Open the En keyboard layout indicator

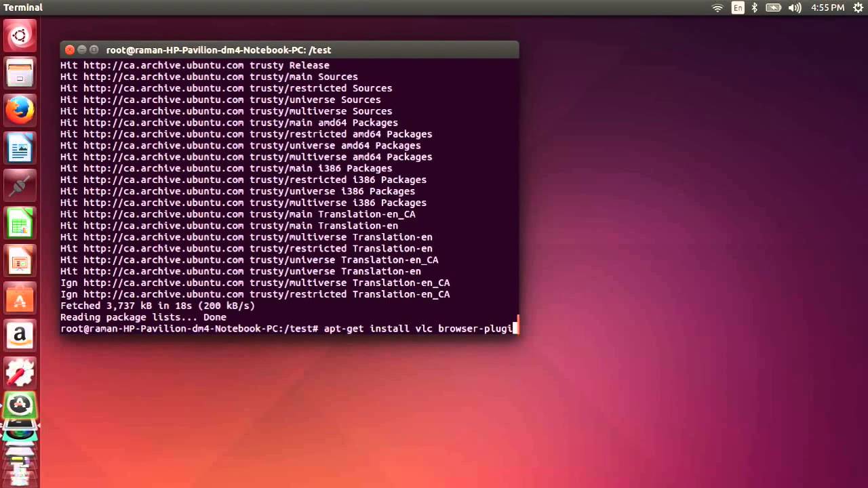coord(738,7)
